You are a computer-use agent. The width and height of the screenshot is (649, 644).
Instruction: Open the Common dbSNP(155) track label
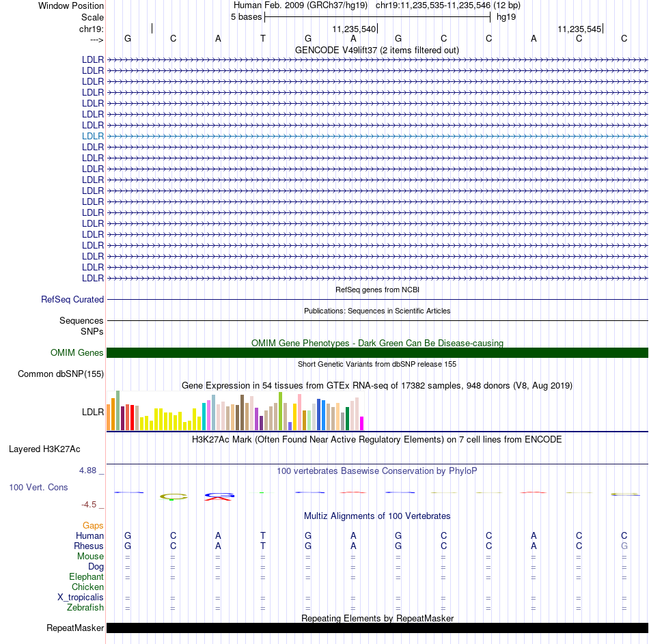point(61,374)
